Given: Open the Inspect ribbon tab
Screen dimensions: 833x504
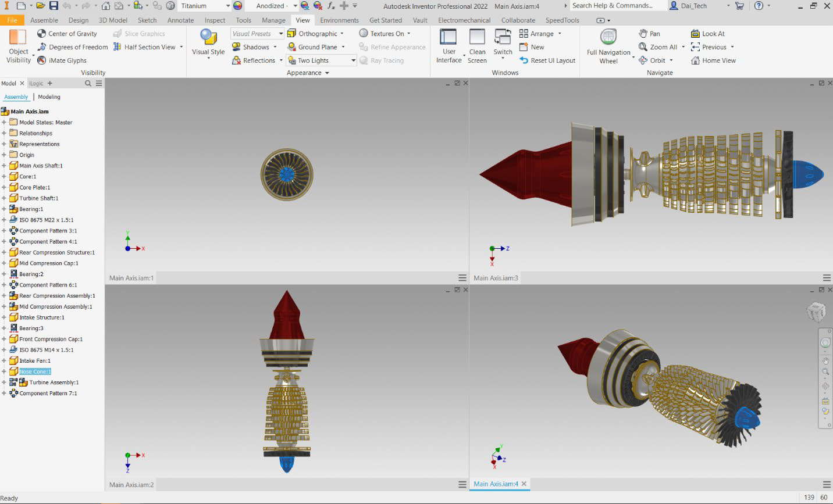Looking at the screenshot, I should [215, 20].
